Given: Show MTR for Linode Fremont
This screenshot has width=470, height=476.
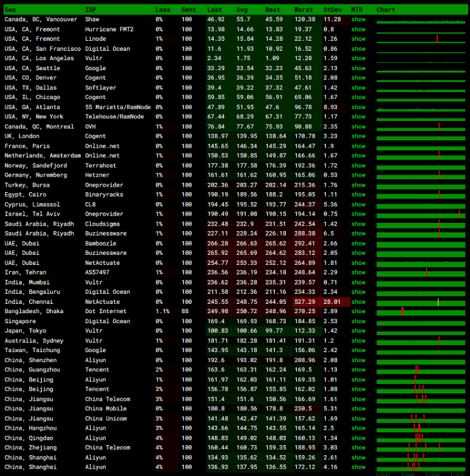Looking at the screenshot, I should (358, 39).
